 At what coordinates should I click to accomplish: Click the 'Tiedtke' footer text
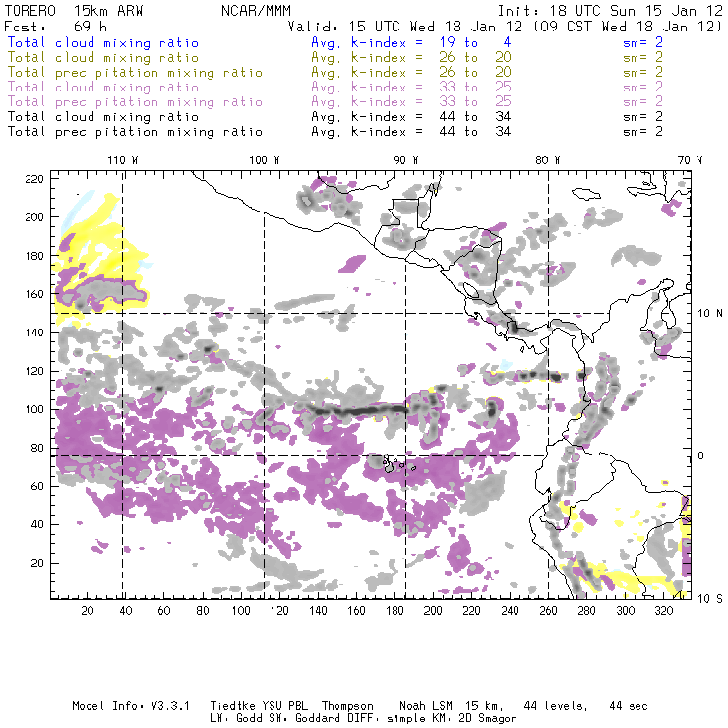pos(233,706)
